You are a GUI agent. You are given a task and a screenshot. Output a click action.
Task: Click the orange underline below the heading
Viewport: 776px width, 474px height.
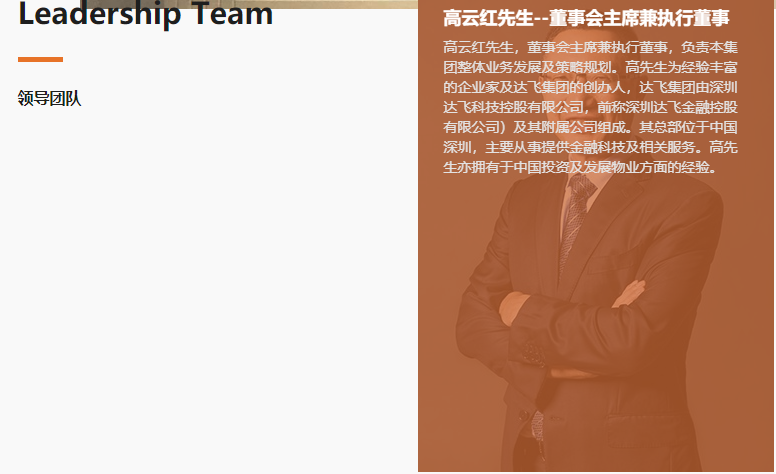point(40,59)
